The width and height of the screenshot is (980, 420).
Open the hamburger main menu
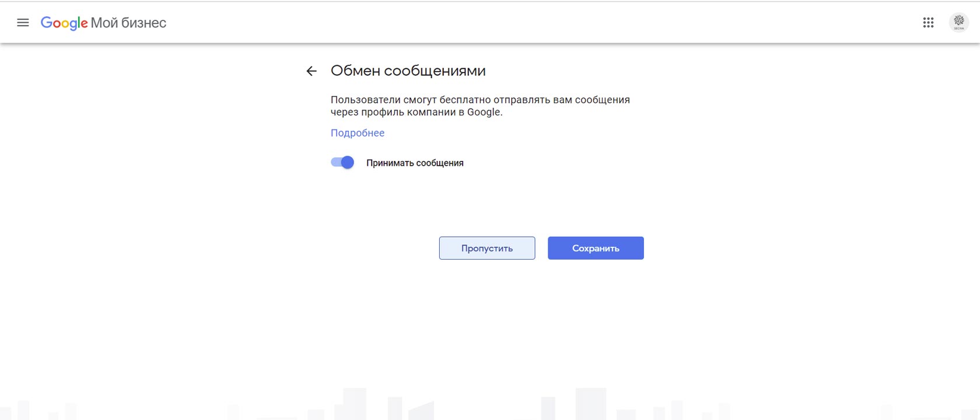pyautogui.click(x=23, y=23)
